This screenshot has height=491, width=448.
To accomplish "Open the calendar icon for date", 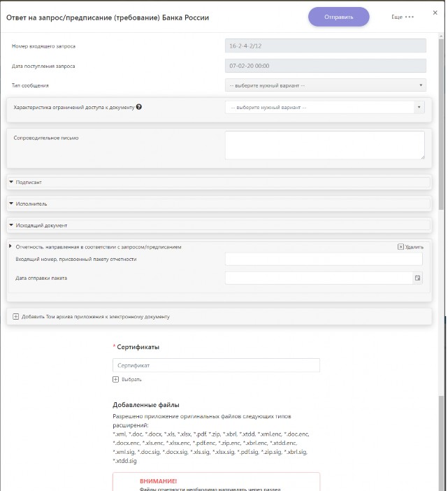I will (x=417, y=278).
